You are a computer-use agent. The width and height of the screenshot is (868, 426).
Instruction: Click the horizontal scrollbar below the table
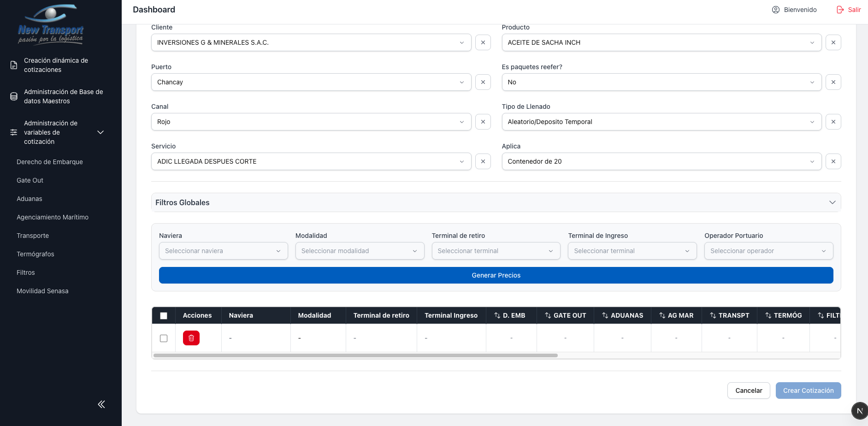[x=355, y=355]
